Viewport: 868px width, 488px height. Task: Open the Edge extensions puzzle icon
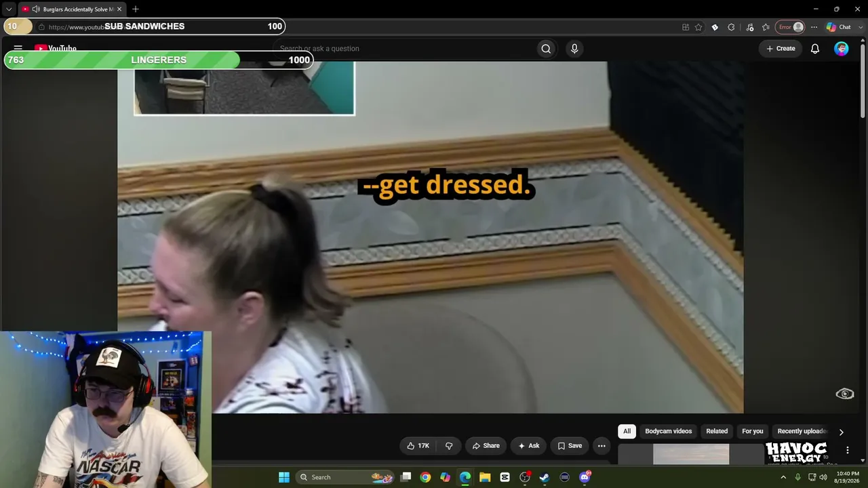click(731, 27)
